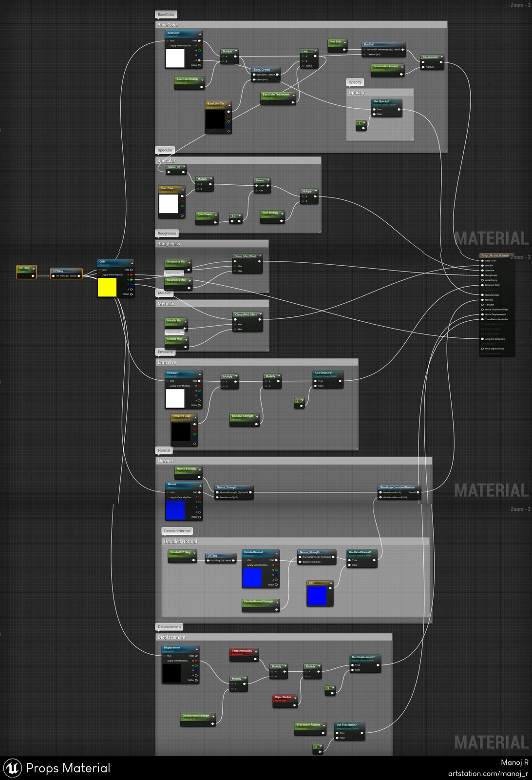Click the Ambient Occlusion input pin on the result node
Image resolution: width=532 pixels, height=780 pixels.
(483, 339)
